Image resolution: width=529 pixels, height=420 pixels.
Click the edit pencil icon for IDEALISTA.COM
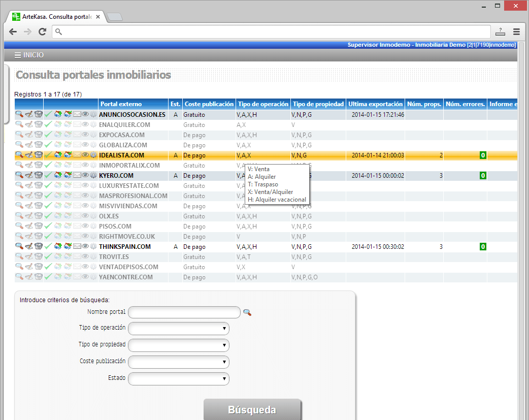28,155
